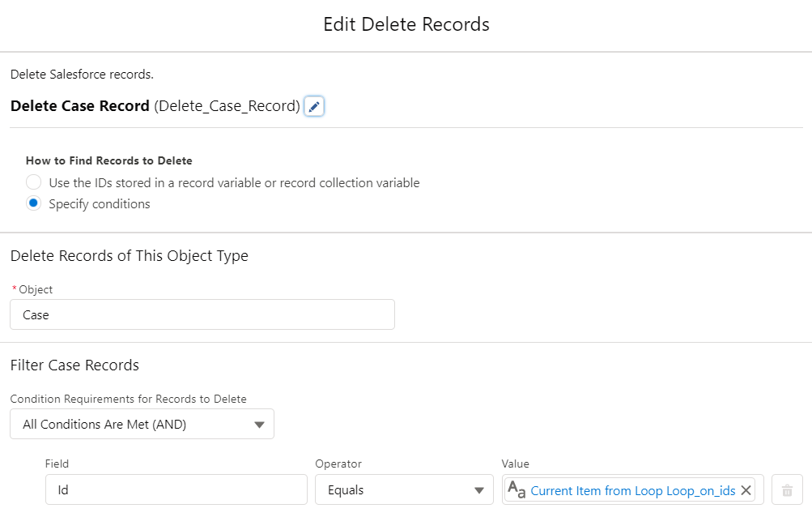
Task: Click the pencil icon to edit the API name
Action: [314, 106]
